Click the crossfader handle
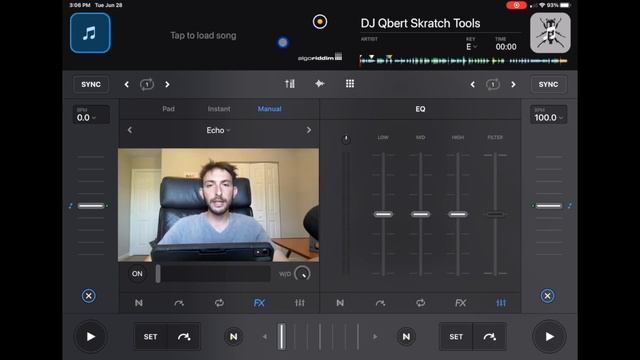This screenshot has width=640, height=360. pos(282,337)
